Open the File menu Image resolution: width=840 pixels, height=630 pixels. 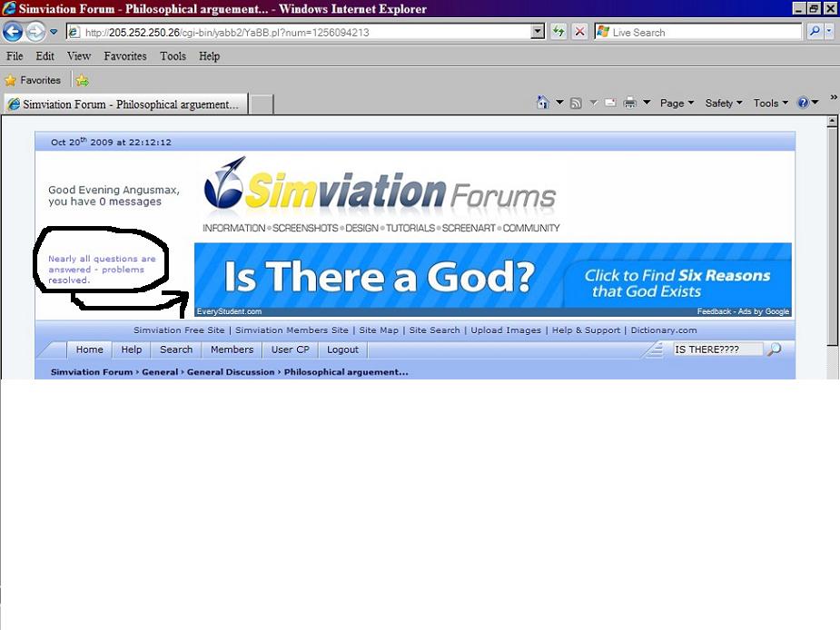click(x=15, y=56)
